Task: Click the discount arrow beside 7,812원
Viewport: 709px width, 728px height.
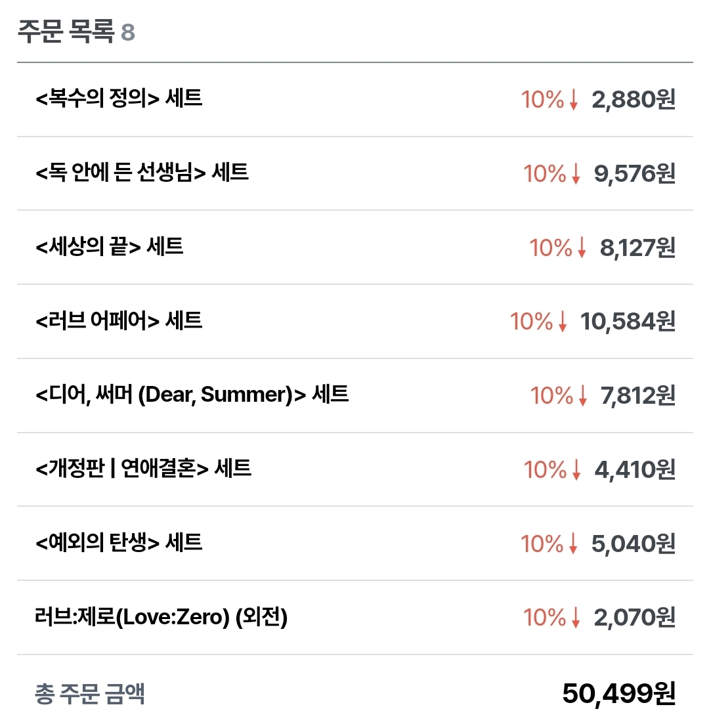Action: point(582,396)
